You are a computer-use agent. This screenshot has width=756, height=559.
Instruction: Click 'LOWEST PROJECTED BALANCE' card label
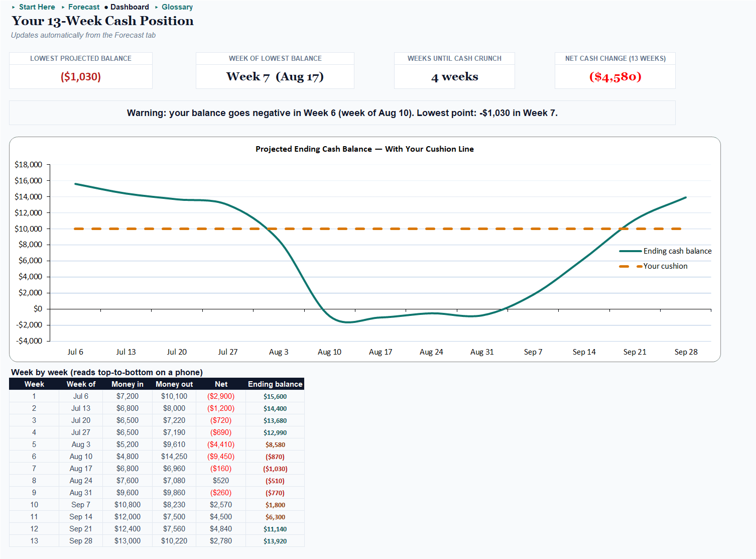(x=81, y=58)
